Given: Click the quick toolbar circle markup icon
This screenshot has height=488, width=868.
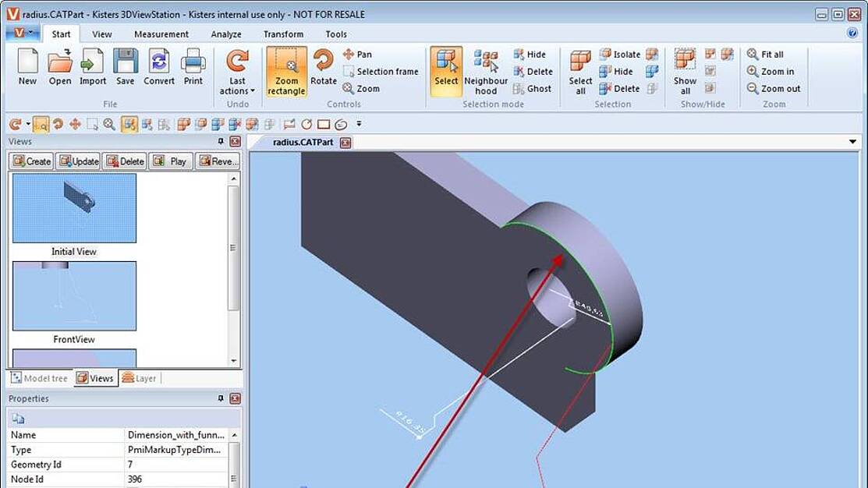Looking at the screenshot, I should pos(306,124).
